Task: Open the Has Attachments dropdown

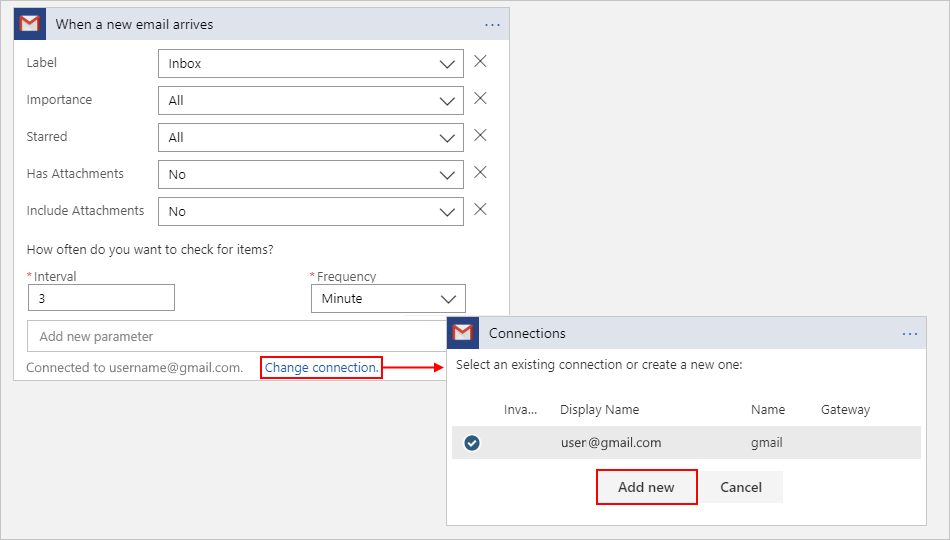Action: (311, 175)
